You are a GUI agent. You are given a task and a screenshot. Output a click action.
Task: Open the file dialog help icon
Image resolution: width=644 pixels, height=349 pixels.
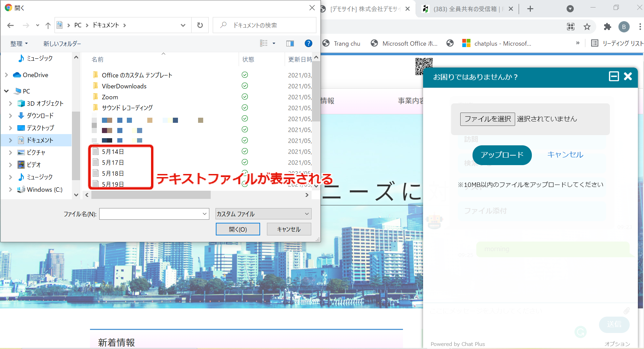tap(308, 43)
